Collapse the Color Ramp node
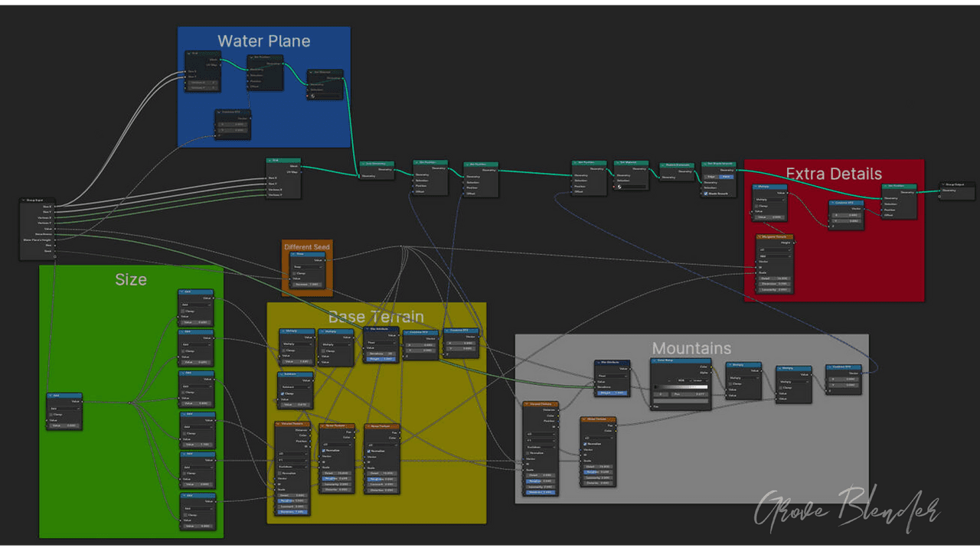The width and height of the screenshot is (980, 551). (x=654, y=360)
